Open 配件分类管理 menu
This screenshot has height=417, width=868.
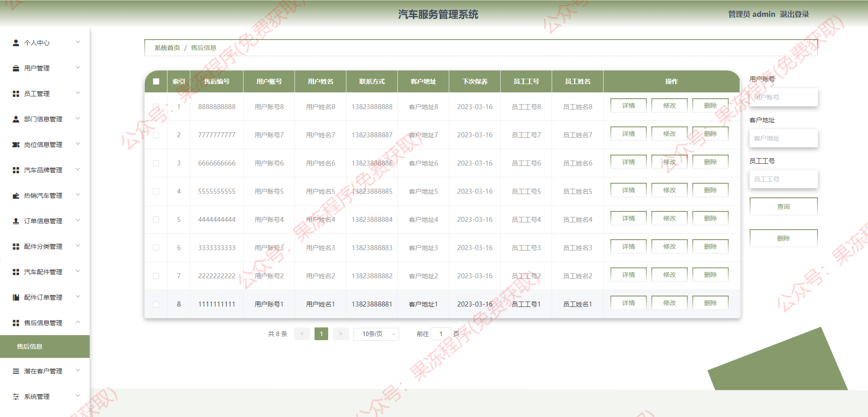45,246
